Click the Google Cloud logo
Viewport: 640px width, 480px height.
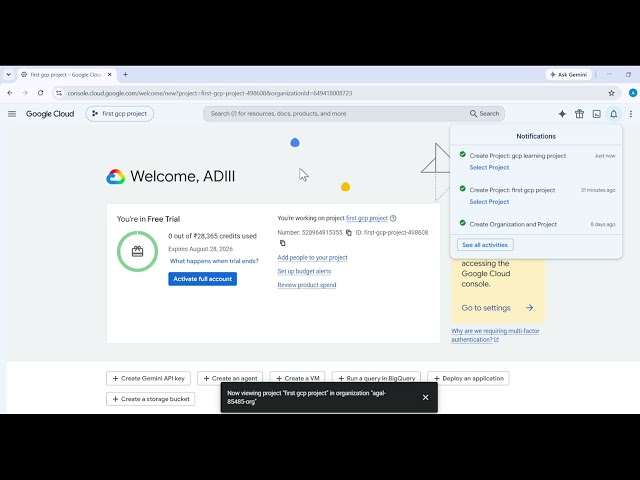50,114
